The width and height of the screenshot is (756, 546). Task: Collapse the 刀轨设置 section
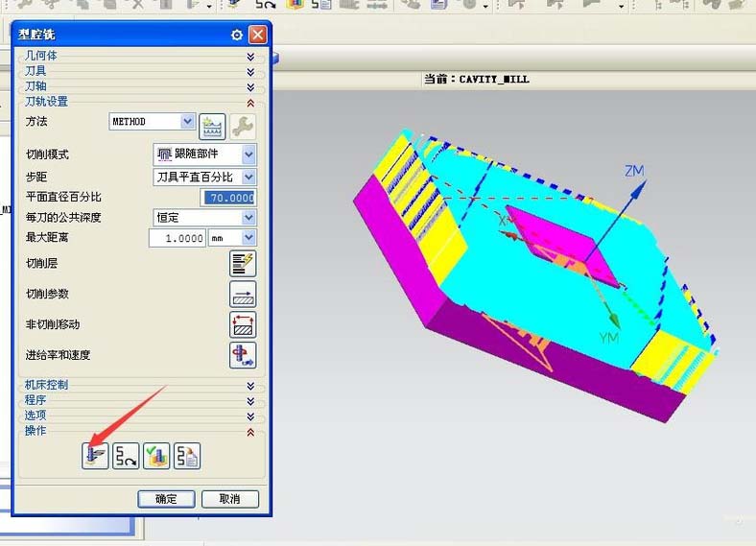coord(250,103)
